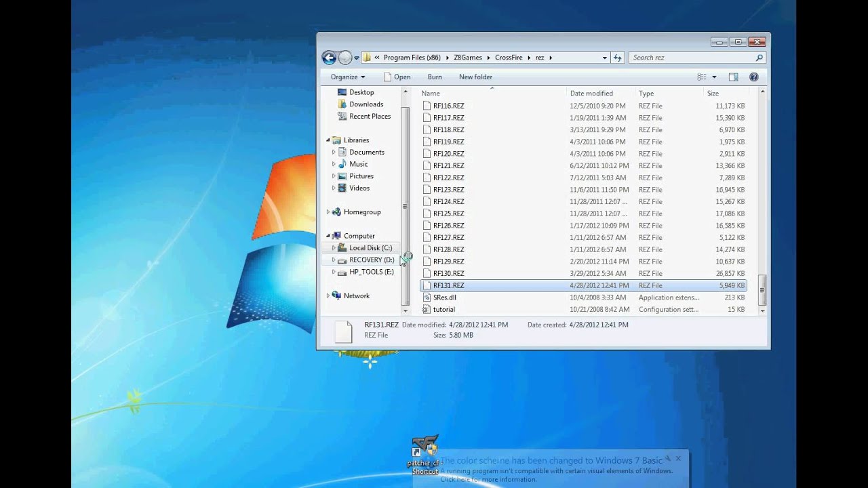
Task: Select the tutorial configuration file icon
Action: click(x=427, y=309)
